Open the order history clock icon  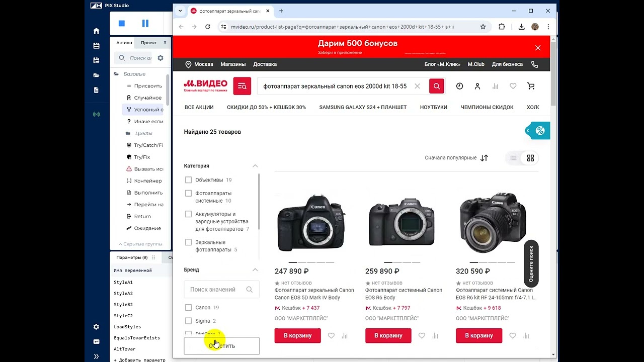[x=459, y=86]
